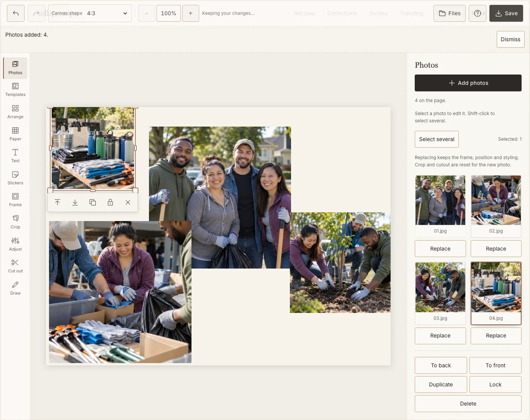Click Add photos button
The image size is (530, 420).
tap(468, 83)
